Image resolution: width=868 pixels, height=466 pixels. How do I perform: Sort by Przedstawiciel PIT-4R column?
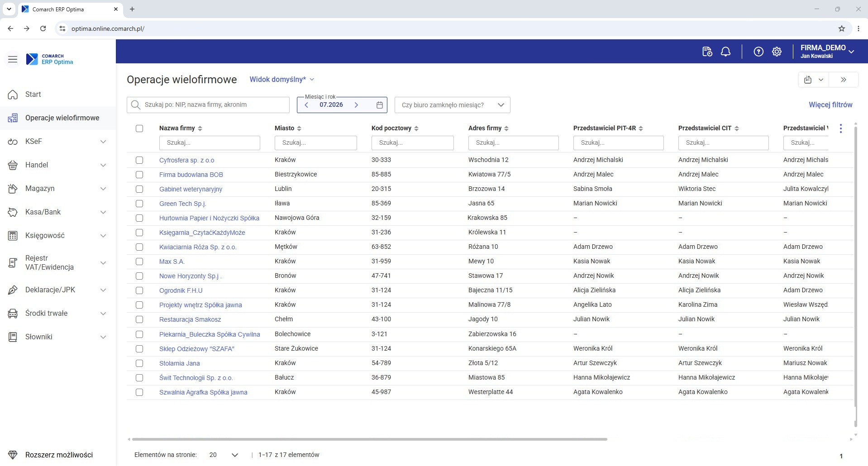[x=641, y=128]
